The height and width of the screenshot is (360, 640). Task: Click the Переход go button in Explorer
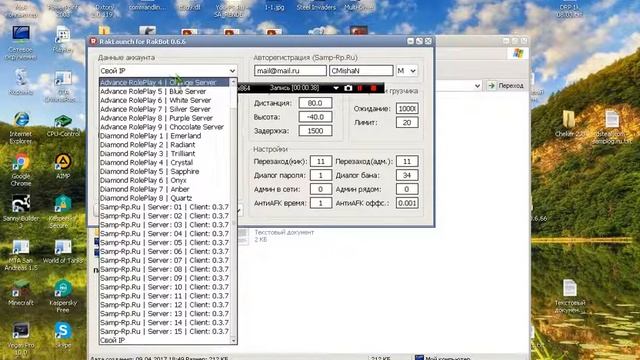[506, 86]
